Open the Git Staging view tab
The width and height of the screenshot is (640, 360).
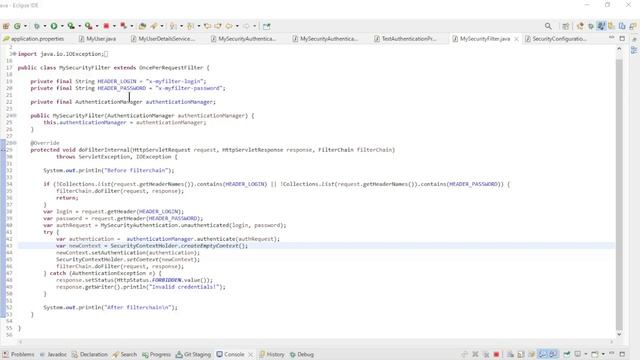(193, 354)
